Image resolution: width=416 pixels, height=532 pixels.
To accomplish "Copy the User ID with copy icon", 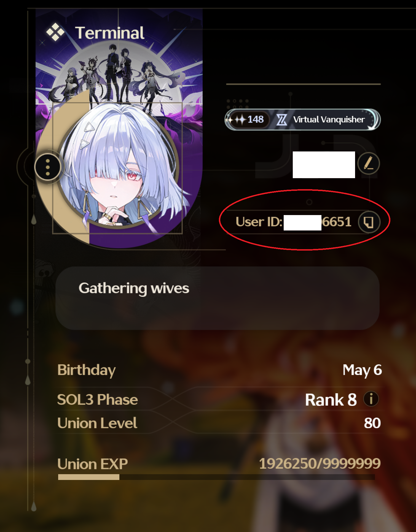I will point(369,222).
